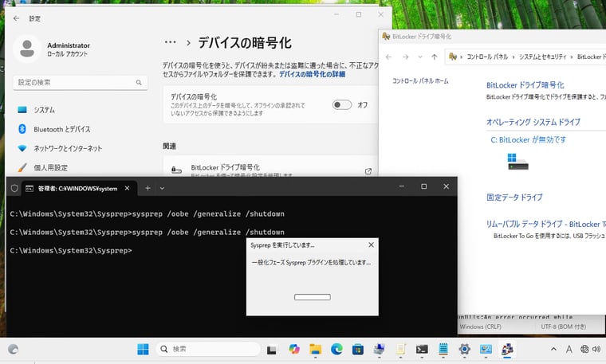This screenshot has width=606, height=364.
Task: Open a new terminal tab
Action: pyautogui.click(x=148, y=188)
